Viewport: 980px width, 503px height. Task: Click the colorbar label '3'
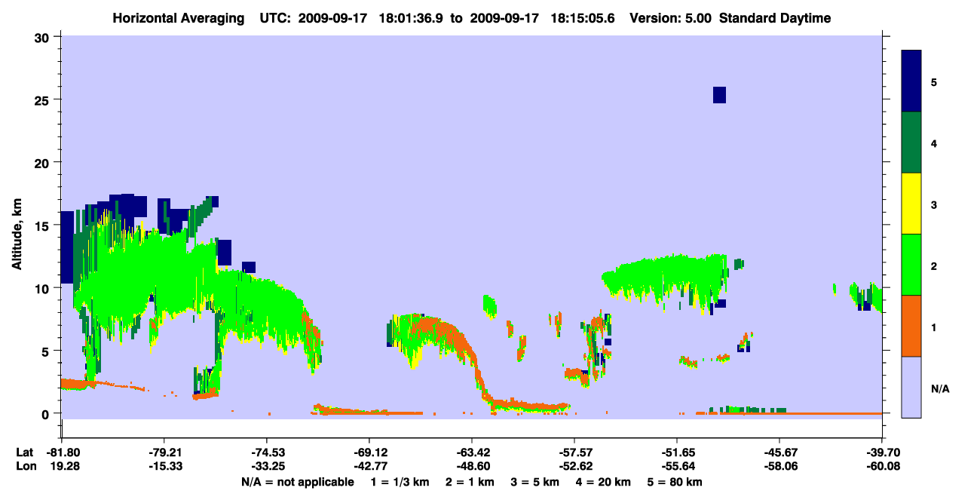[934, 204]
